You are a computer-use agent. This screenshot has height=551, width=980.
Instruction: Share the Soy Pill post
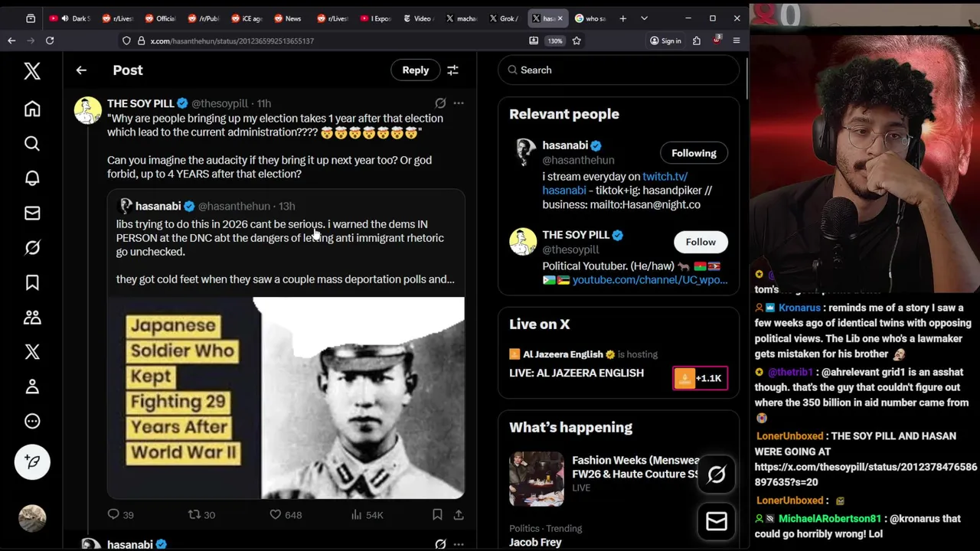(458, 515)
